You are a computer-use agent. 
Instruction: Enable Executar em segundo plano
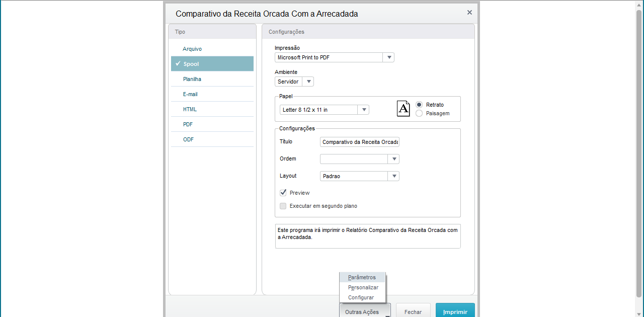click(283, 206)
